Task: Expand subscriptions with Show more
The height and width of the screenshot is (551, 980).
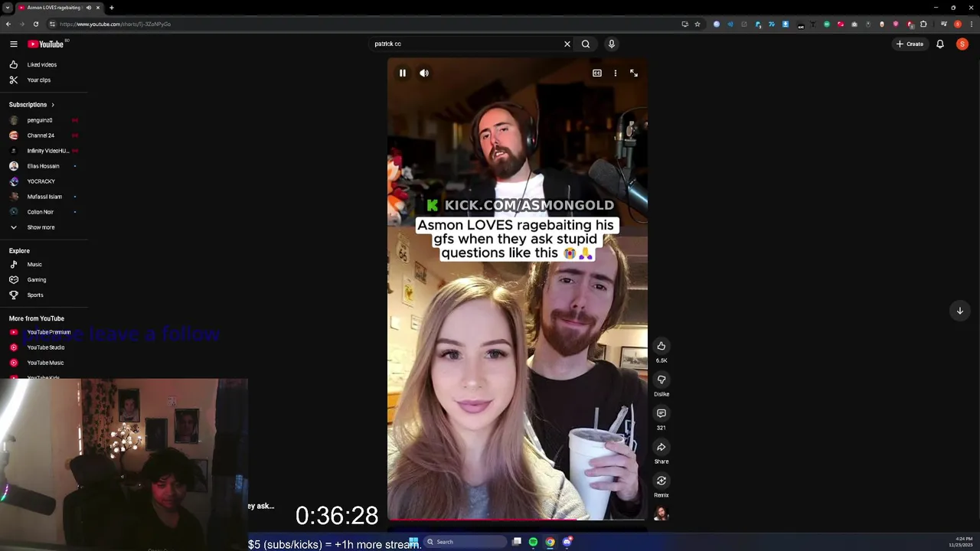Action: [42, 227]
